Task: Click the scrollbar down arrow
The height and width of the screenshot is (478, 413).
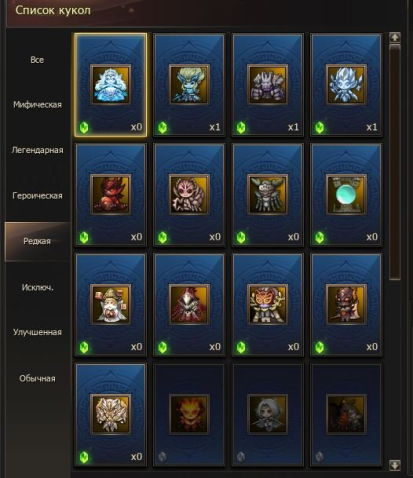Action: pos(395,465)
